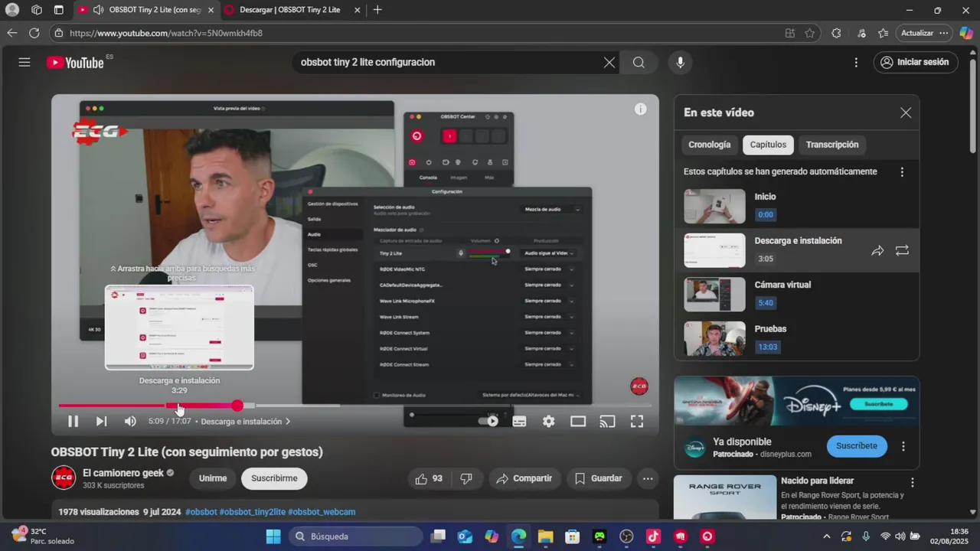Open the Windows Start menu

(x=273, y=536)
